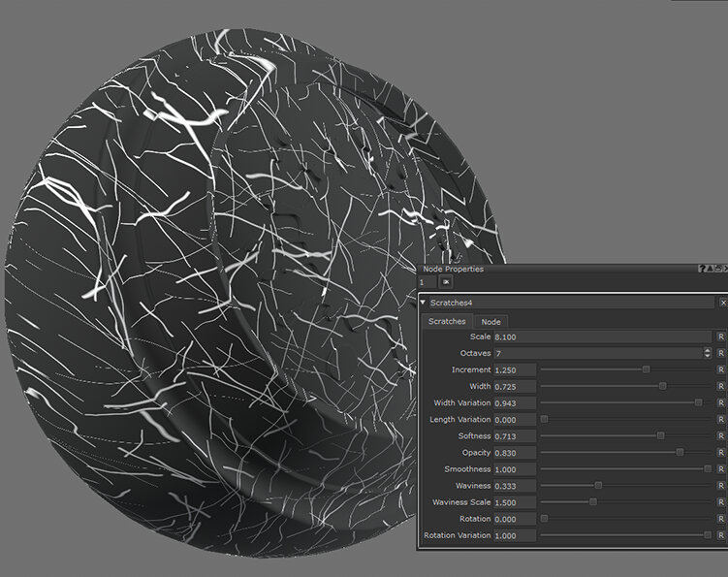Reset Rotation Variation via its R button

coord(720,535)
